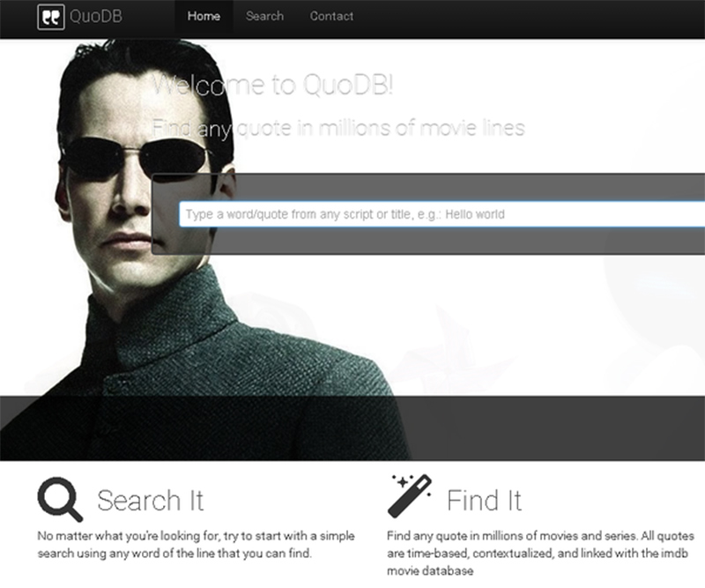Click the 'Find any quote in millions of movie lines' tagline
705x588 pixels.
click(x=338, y=128)
